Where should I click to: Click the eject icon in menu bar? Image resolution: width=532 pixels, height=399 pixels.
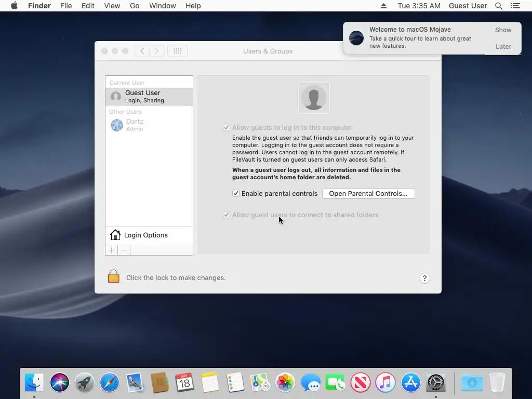coord(384,6)
